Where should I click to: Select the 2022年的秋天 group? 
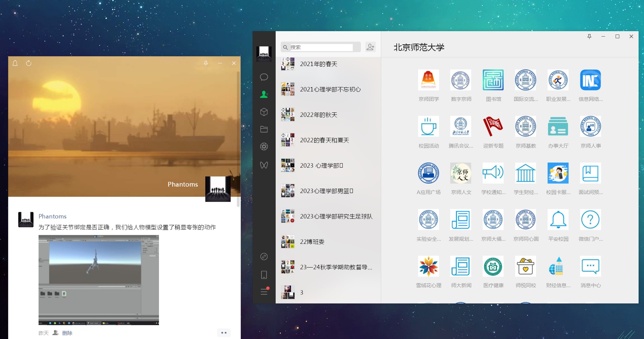(x=328, y=115)
